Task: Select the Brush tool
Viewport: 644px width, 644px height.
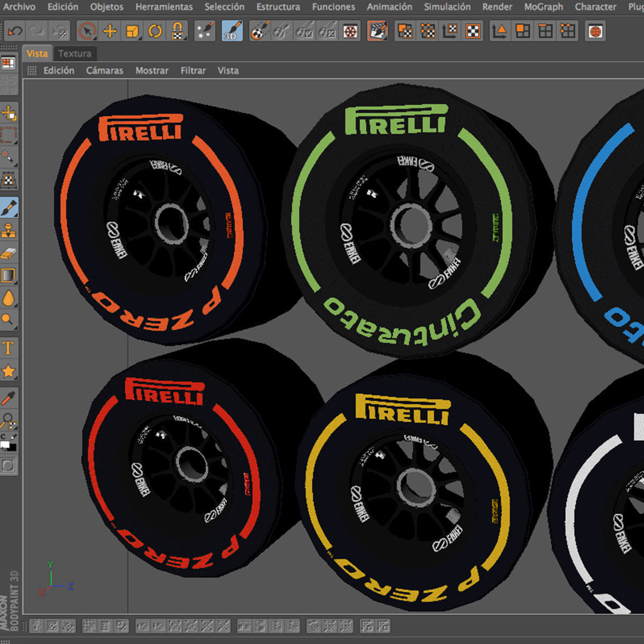Action: click(x=9, y=208)
